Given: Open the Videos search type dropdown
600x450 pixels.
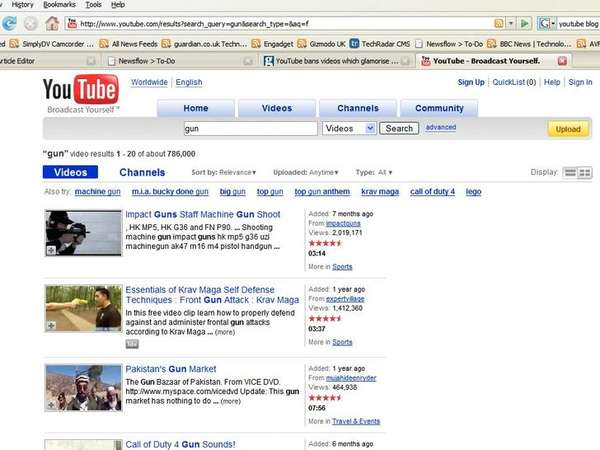Looking at the screenshot, I should point(349,129).
